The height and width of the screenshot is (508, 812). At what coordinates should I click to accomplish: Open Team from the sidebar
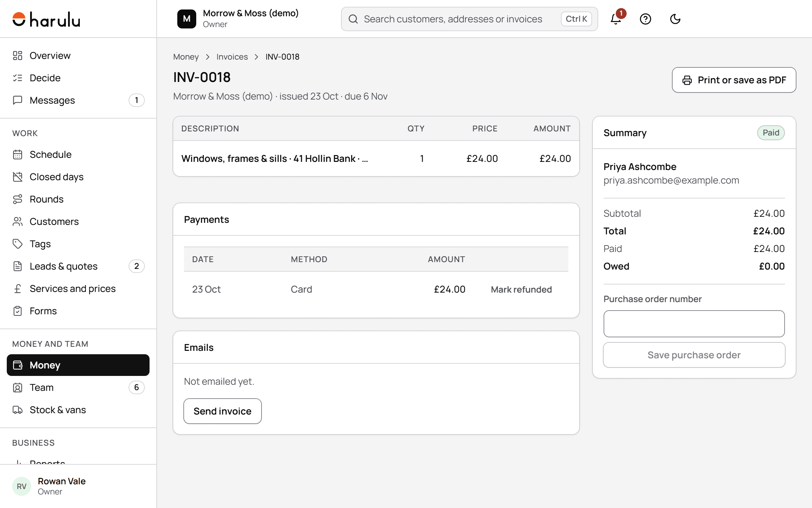pos(78,387)
